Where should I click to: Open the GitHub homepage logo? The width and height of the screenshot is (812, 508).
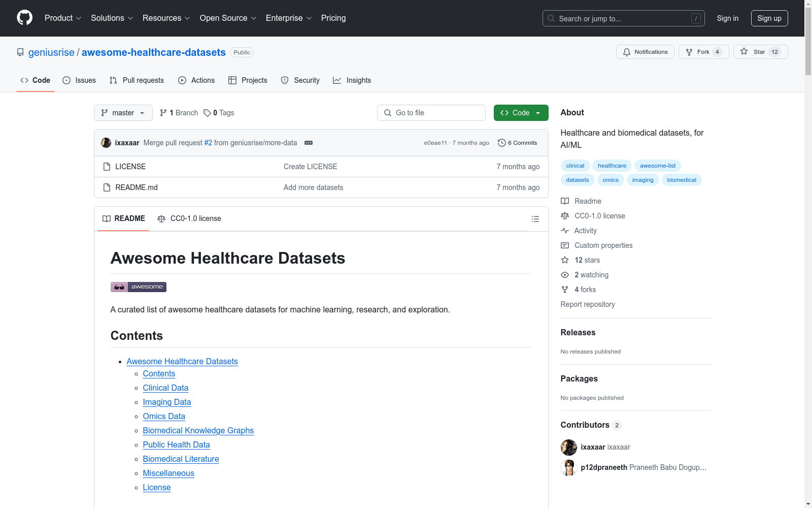(x=24, y=18)
